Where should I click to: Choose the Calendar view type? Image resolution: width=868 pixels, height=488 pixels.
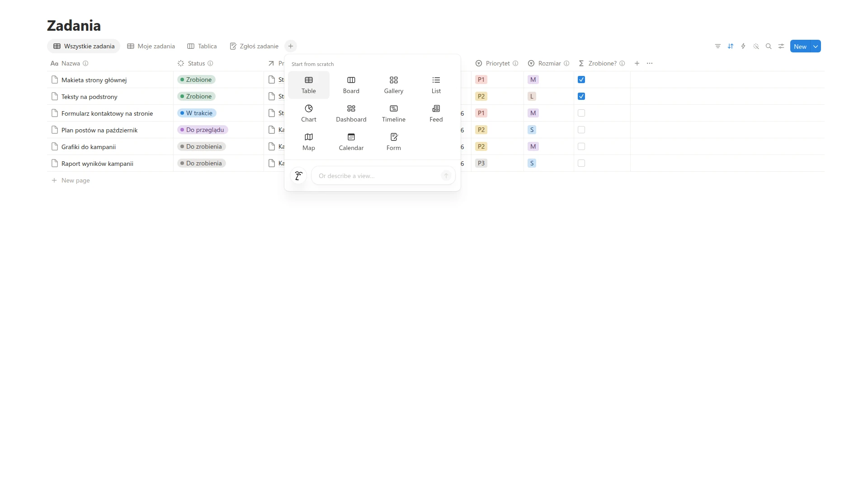(x=351, y=142)
